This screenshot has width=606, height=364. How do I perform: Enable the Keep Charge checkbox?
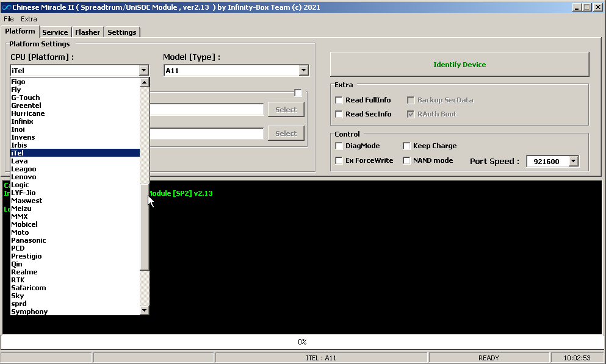tap(406, 146)
